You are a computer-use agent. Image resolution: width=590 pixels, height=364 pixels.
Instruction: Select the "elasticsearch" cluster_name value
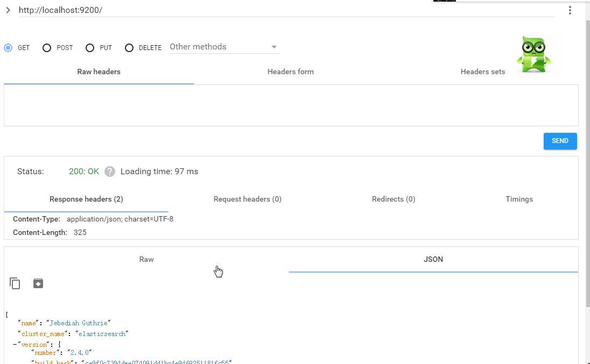pyautogui.click(x=102, y=334)
